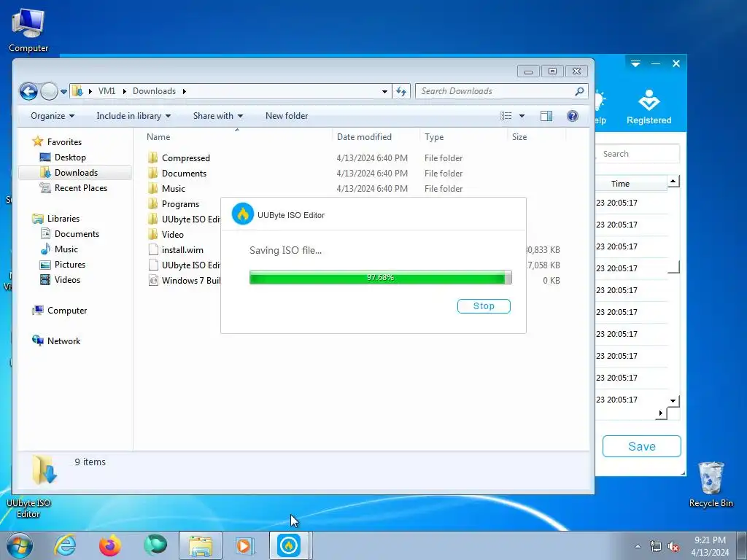Click the Registered icon in UUByte

pyautogui.click(x=649, y=107)
